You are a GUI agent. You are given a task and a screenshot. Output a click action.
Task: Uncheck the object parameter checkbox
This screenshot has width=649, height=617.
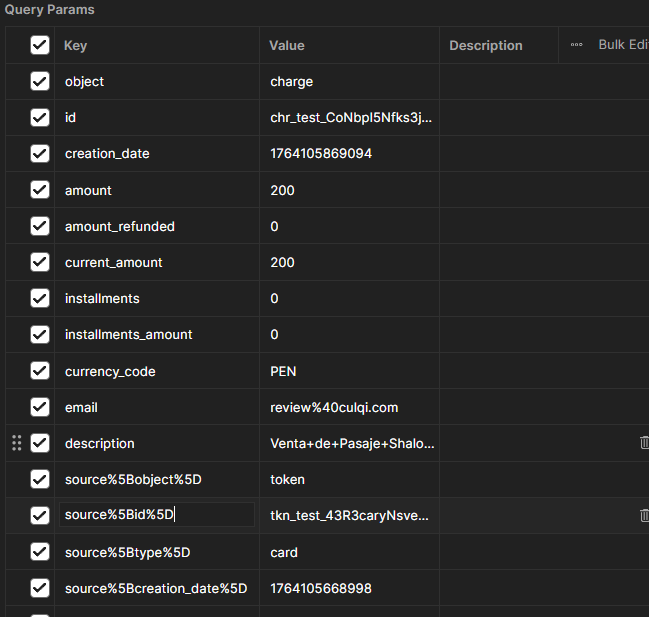click(x=40, y=82)
